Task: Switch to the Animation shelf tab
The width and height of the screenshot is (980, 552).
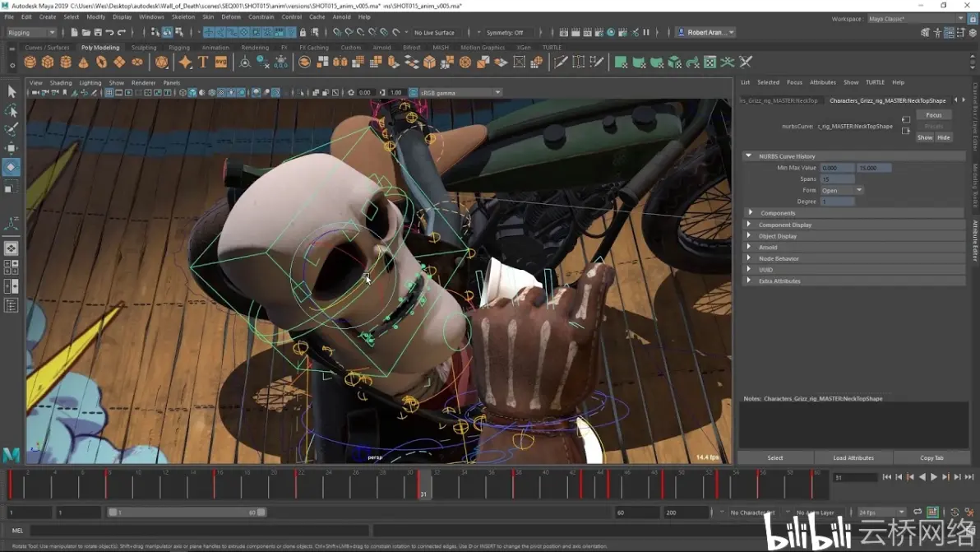Action: [x=215, y=48]
